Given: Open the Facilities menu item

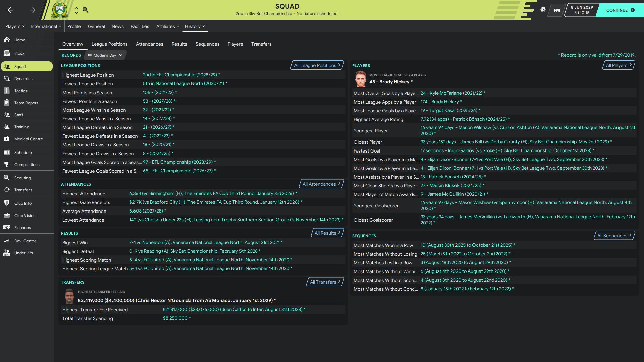Looking at the screenshot, I should pyautogui.click(x=140, y=26).
